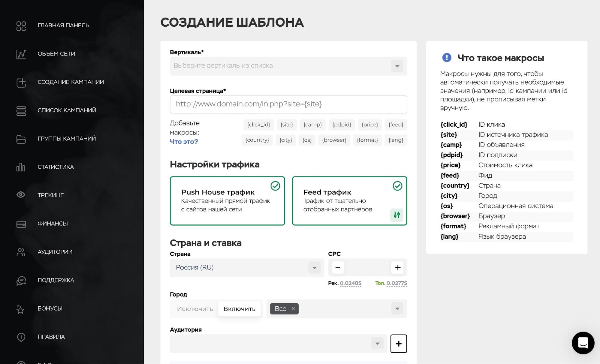The image size is (600, 364).
Task: Insert the {browser} macro chip
Action: point(334,140)
